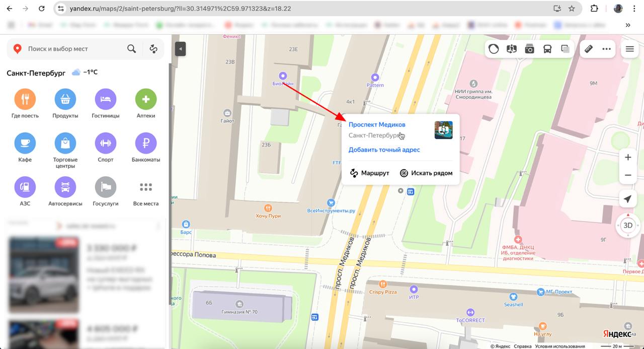Click the ИТР marker
Viewport: 644px width, 349px height.
pos(414,289)
